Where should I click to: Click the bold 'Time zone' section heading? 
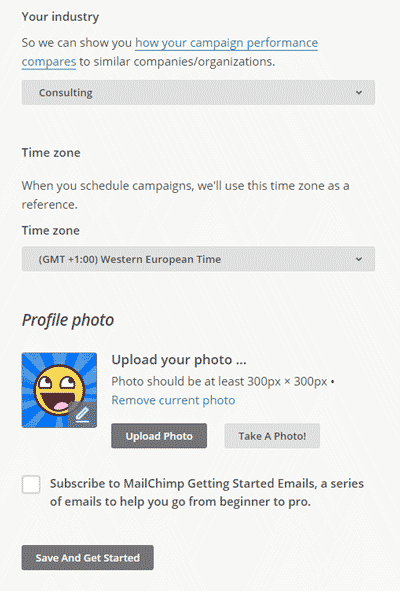pos(51,153)
